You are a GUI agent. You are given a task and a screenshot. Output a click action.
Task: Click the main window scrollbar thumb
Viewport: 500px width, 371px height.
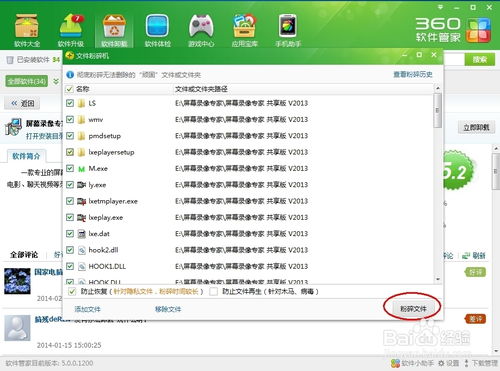(496, 172)
